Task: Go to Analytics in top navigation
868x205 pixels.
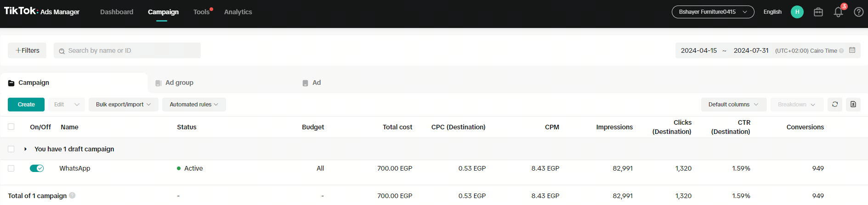Action: click(x=238, y=12)
